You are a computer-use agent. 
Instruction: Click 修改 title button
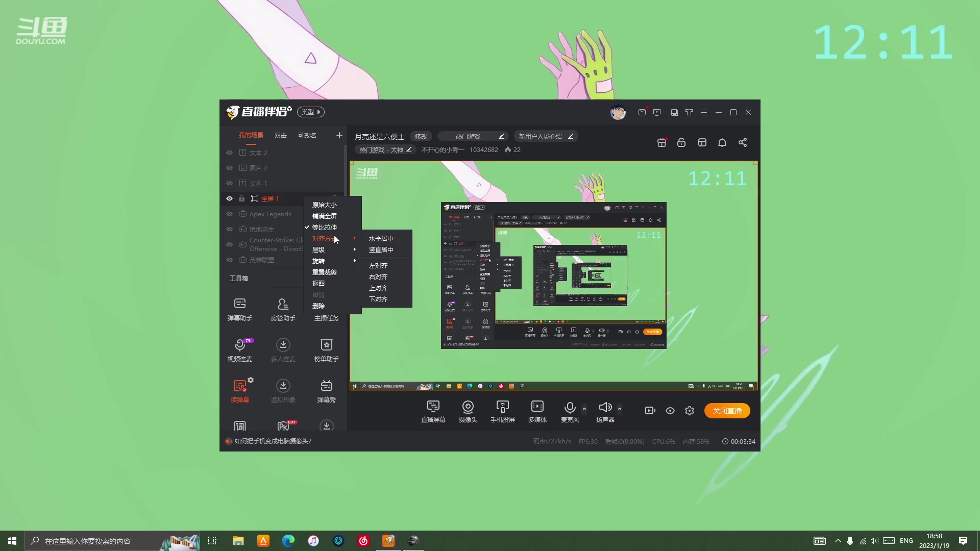pos(421,136)
